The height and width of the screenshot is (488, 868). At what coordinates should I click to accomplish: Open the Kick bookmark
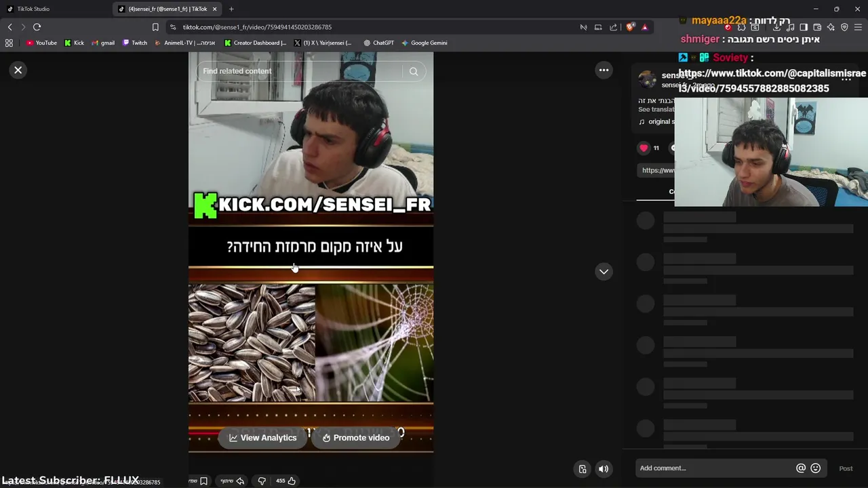tap(74, 43)
